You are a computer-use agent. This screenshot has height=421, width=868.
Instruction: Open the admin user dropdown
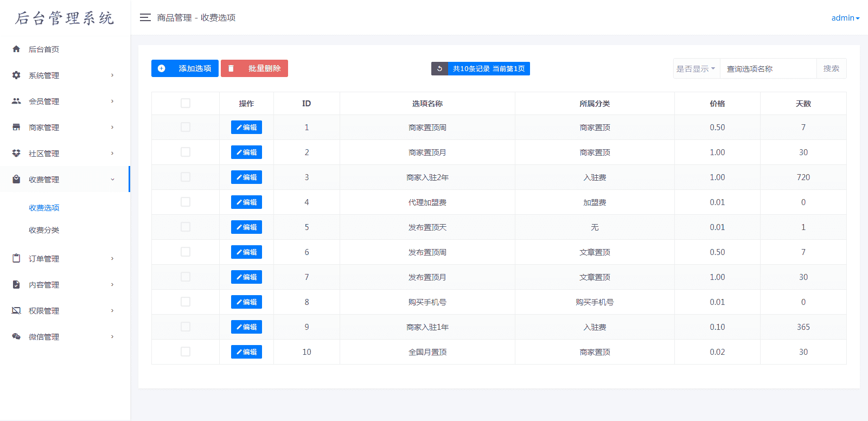click(x=845, y=18)
